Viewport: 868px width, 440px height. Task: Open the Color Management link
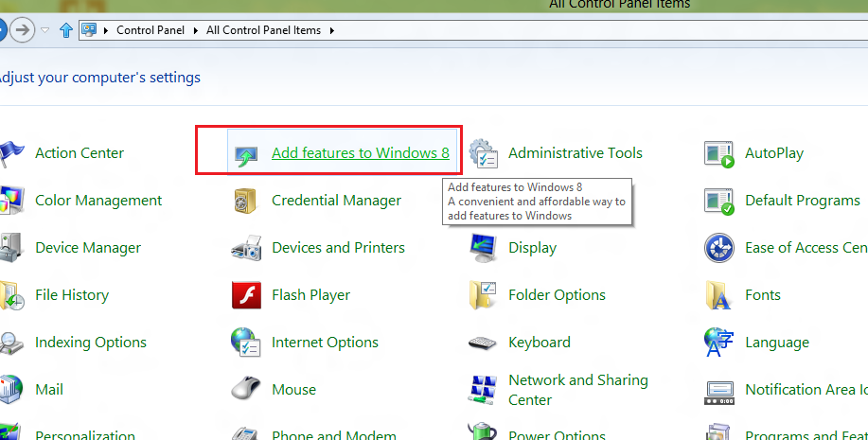(98, 201)
